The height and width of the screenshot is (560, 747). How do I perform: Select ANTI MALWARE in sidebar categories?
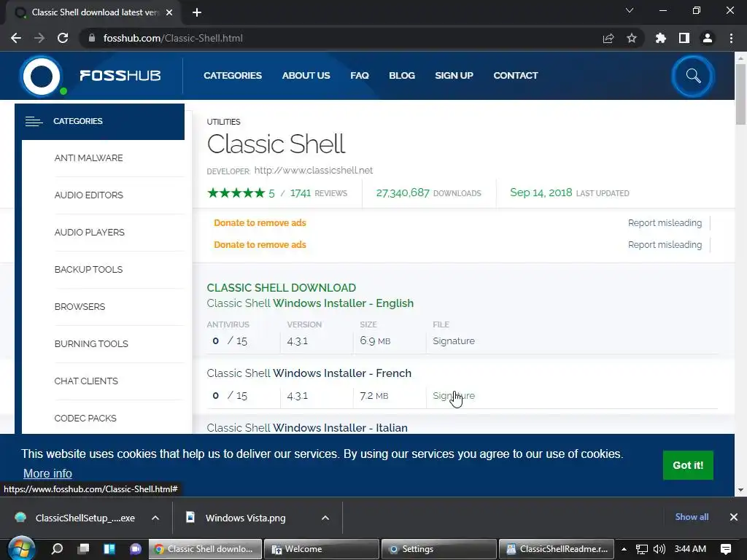(88, 158)
